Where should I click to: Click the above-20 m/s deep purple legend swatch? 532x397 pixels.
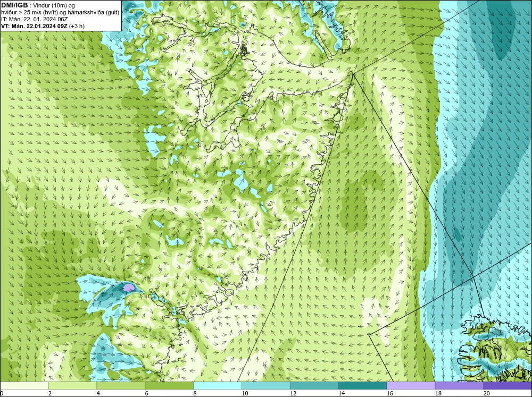click(x=508, y=385)
